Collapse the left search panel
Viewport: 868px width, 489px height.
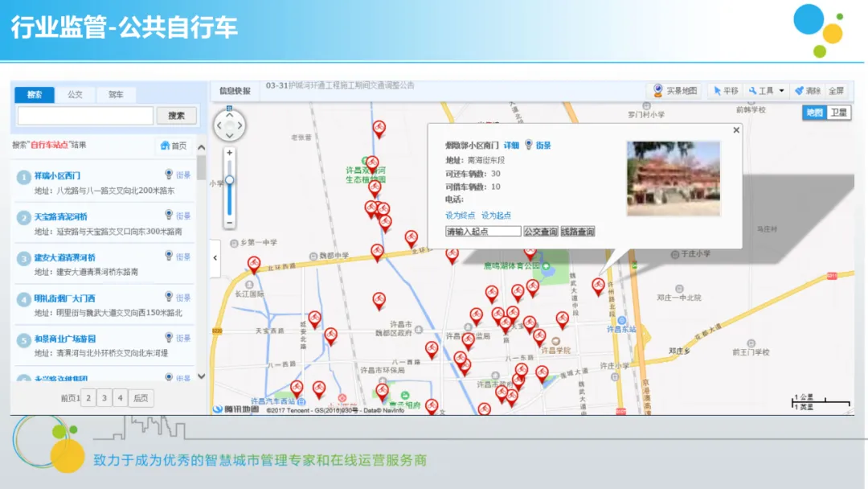pos(215,257)
